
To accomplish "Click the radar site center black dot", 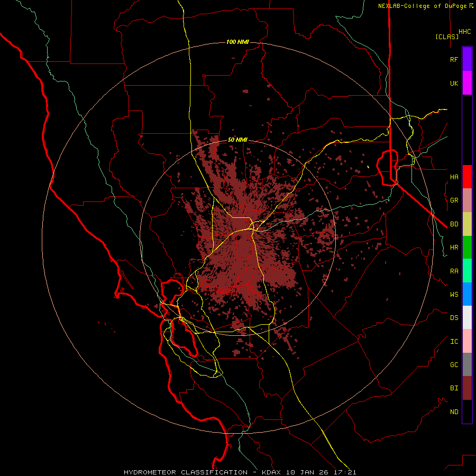I will tap(239, 237).
